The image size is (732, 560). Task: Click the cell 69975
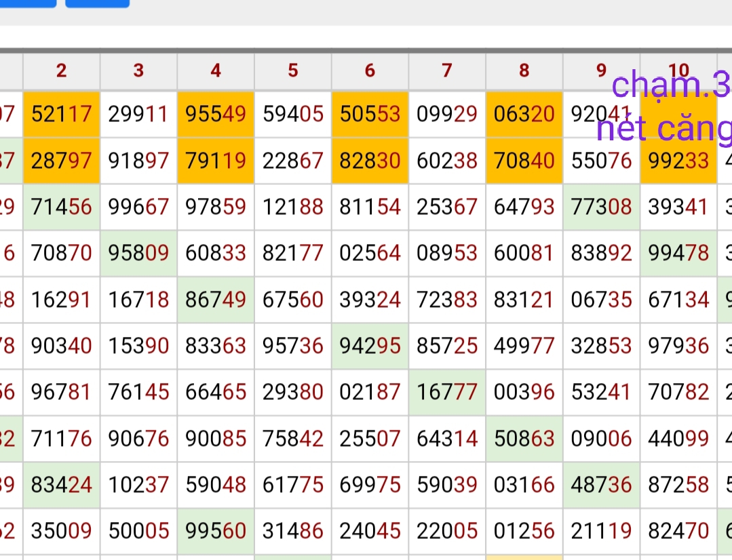pyautogui.click(x=370, y=485)
